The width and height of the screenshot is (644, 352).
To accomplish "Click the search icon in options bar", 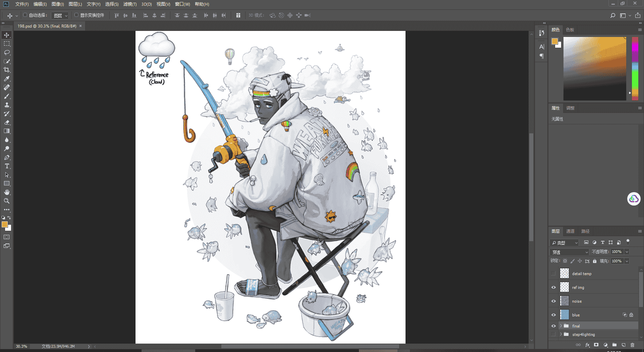I will [x=613, y=15].
